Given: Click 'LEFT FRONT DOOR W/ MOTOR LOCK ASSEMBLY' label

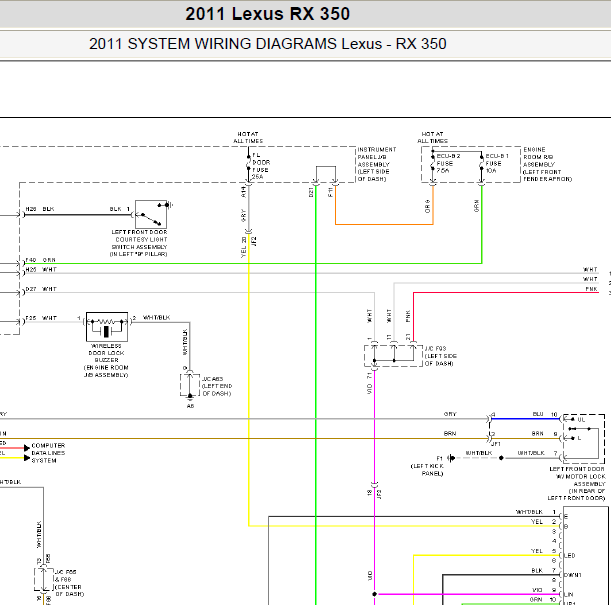Looking at the screenshot, I should click(577, 483).
